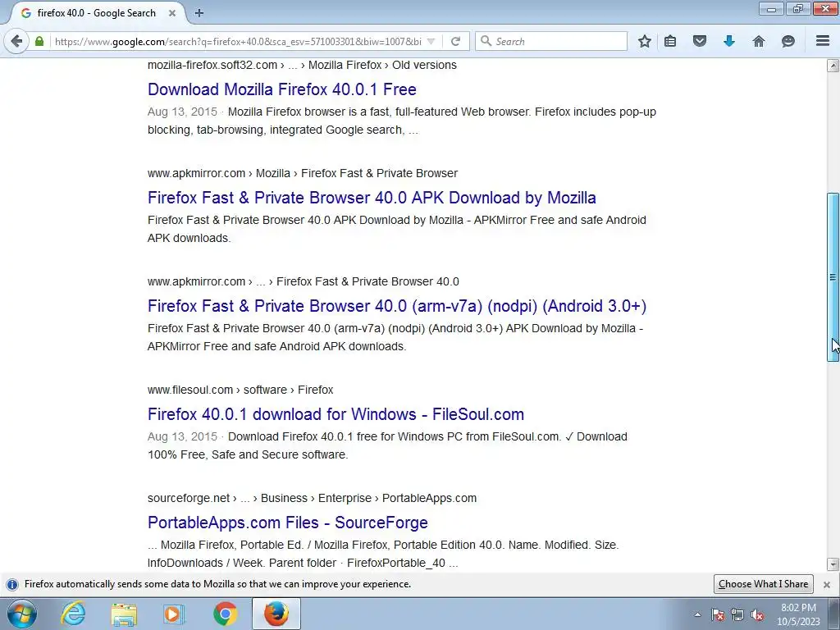840x630 pixels.
Task: Open the Downloads arrow icon
Action: coord(729,41)
